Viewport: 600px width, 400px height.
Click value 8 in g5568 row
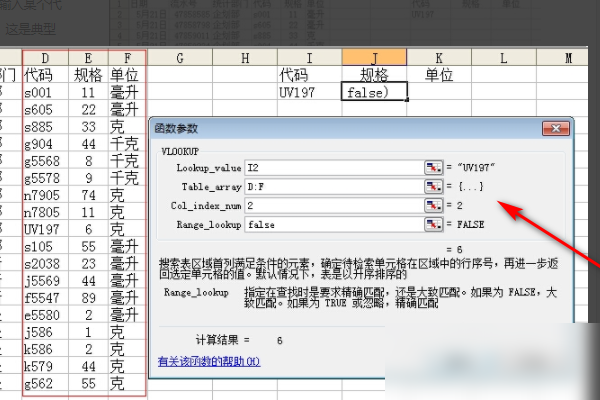(x=88, y=161)
